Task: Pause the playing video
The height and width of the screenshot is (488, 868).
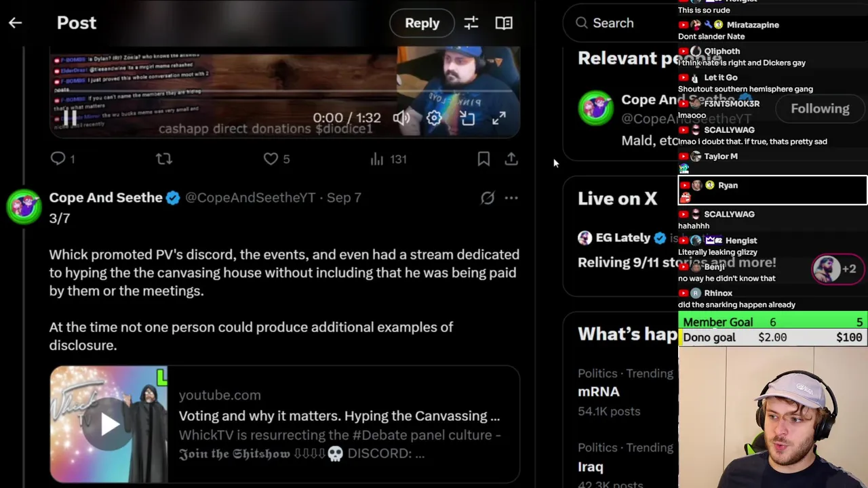Action: click(x=70, y=118)
